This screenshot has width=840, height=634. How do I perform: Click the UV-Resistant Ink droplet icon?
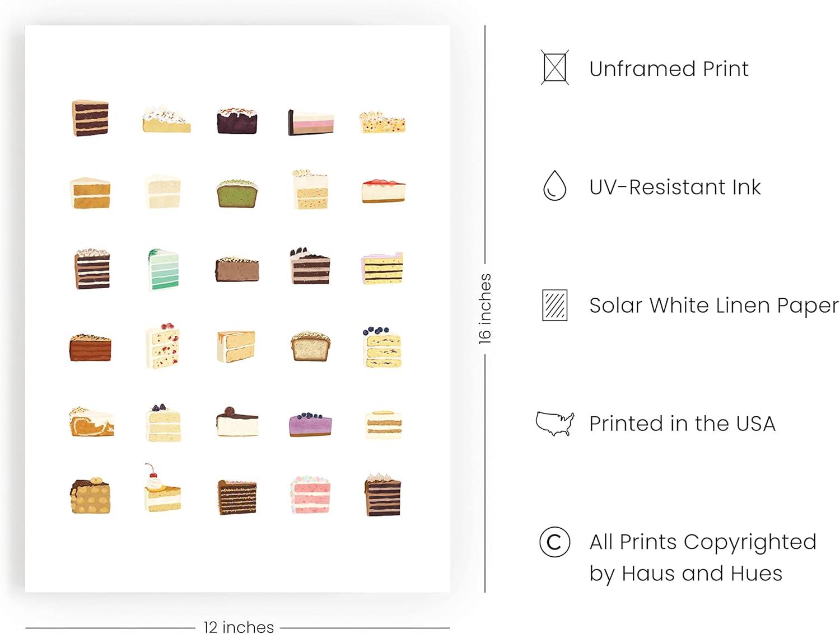click(554, 186)
